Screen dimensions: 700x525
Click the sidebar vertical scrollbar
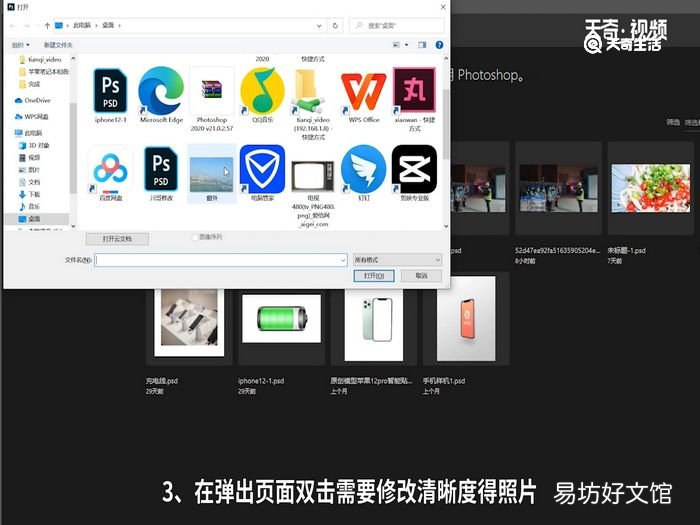point(73,147)
